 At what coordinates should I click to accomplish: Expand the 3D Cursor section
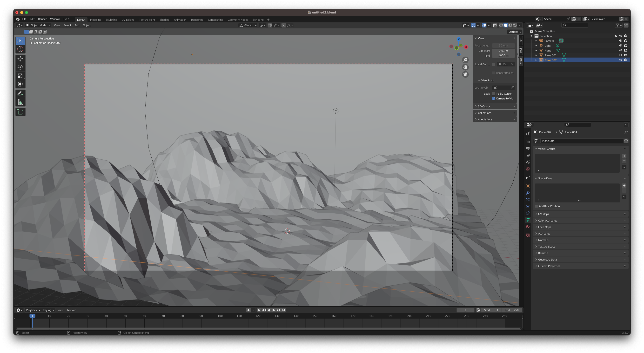coord(484,106)
